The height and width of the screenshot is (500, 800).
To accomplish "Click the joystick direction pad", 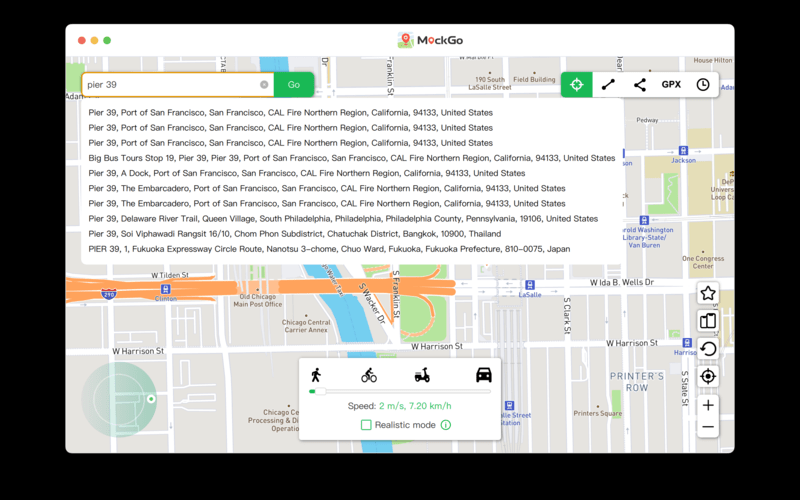I will pyautogui.click(x=119, y=399).
